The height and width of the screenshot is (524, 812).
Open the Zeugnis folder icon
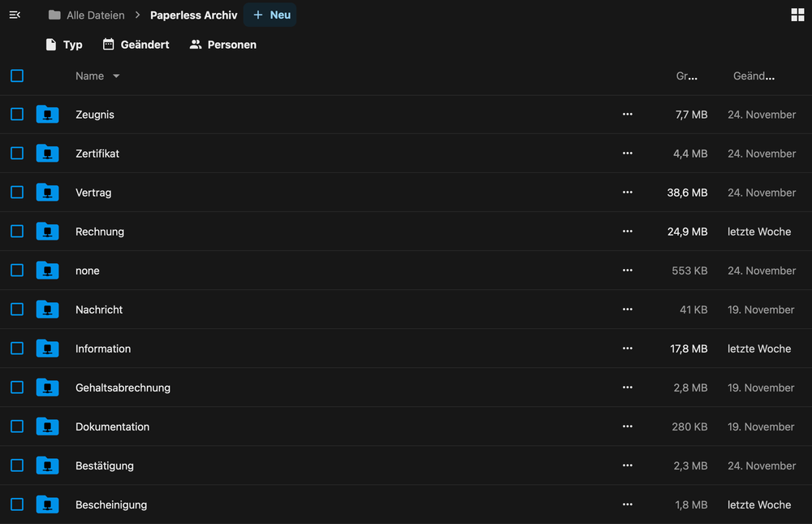[47, 115]
